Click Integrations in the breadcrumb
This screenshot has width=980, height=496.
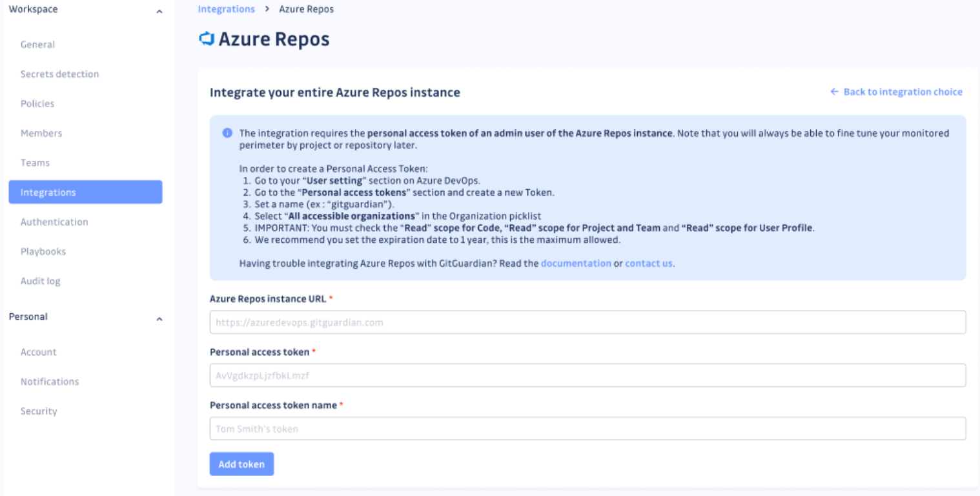(x=226, y=8)
